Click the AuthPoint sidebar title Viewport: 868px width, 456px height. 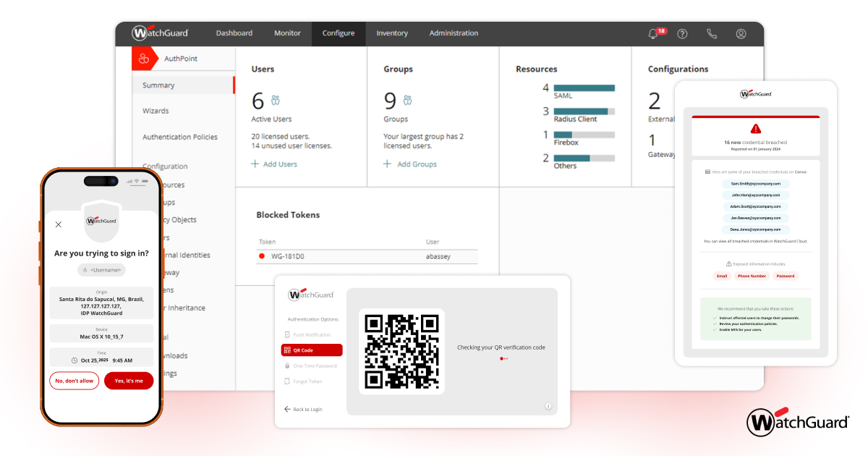pyautogui.click(x=181, y=59)
